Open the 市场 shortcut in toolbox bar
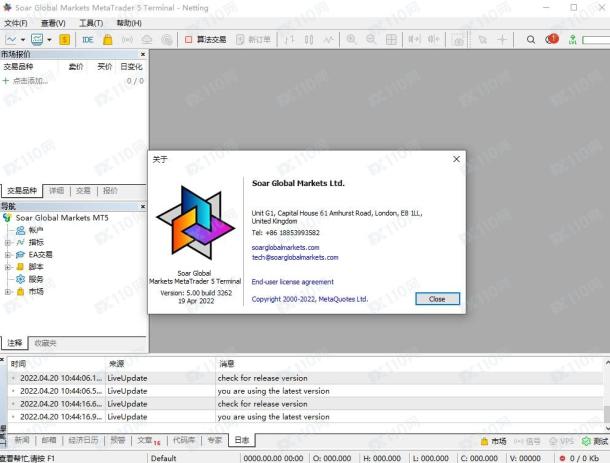Viewport: 610px width, 463px height. [493, 441]
